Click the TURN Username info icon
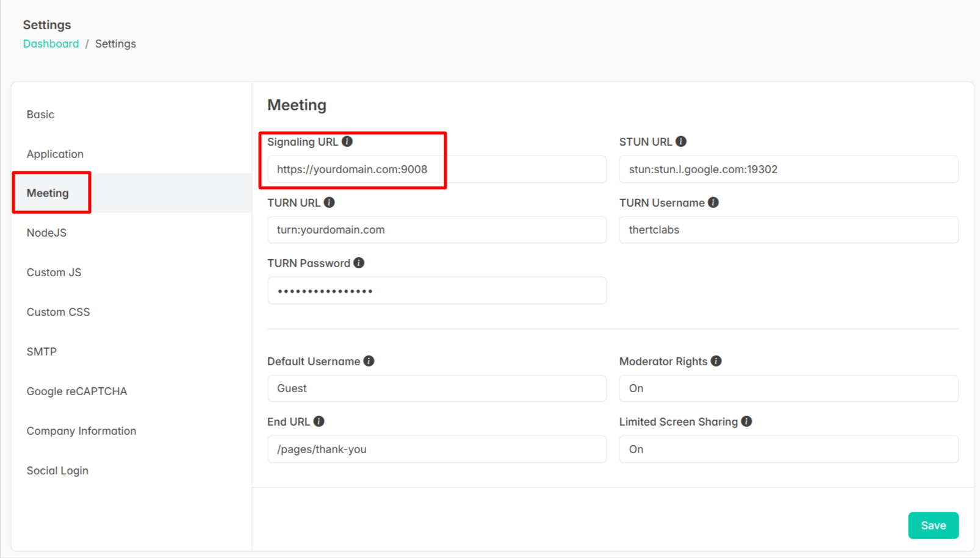Image resolution: width=980 pixels, height=558 pixels. pyautogui.click(x=713, y=202)
